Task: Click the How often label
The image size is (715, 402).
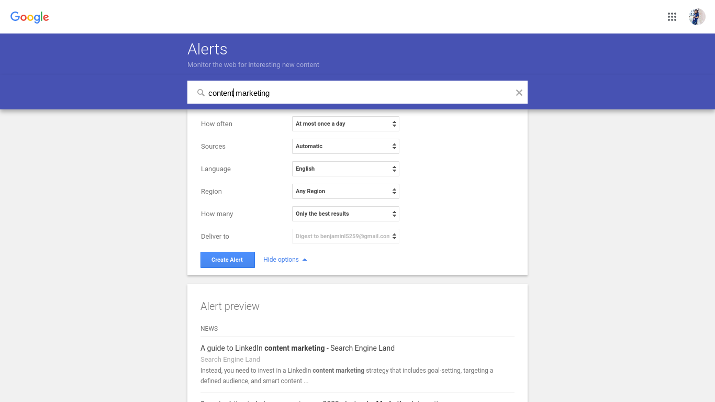Action: [217, 124]
